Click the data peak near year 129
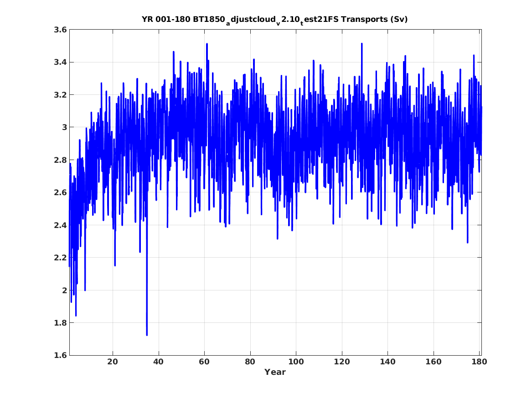 [x=362, y=44]
